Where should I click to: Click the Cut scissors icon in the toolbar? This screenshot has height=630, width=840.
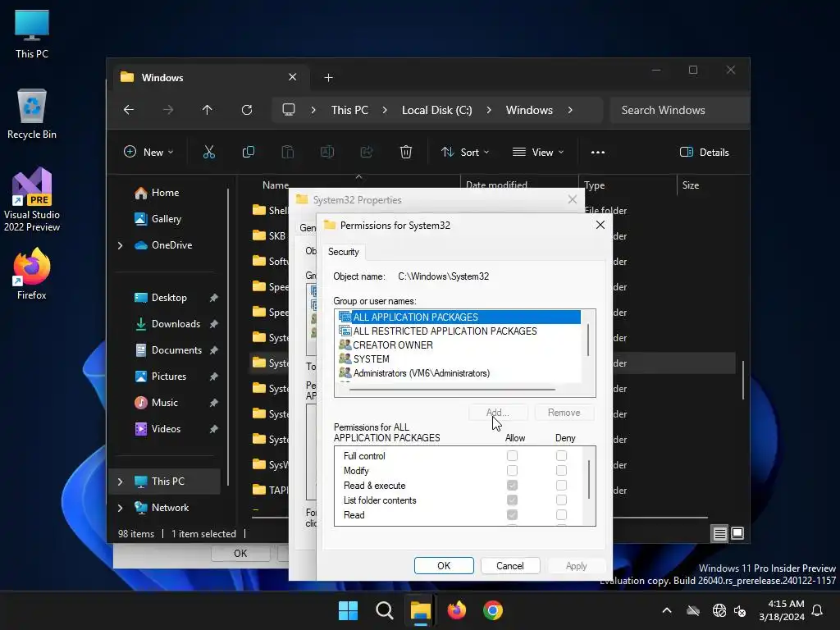pyautogui.click(x=209, y=152)
